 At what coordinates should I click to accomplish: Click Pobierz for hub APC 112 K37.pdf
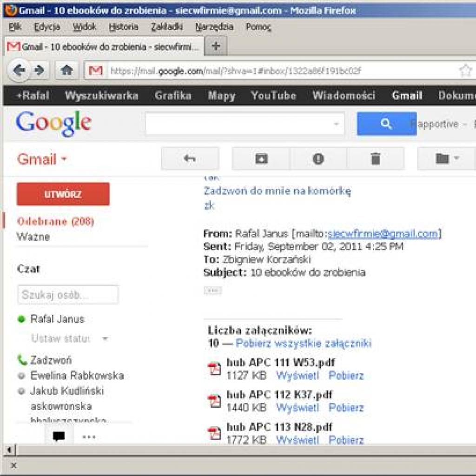pyautogui.click(x=346, y=408)
